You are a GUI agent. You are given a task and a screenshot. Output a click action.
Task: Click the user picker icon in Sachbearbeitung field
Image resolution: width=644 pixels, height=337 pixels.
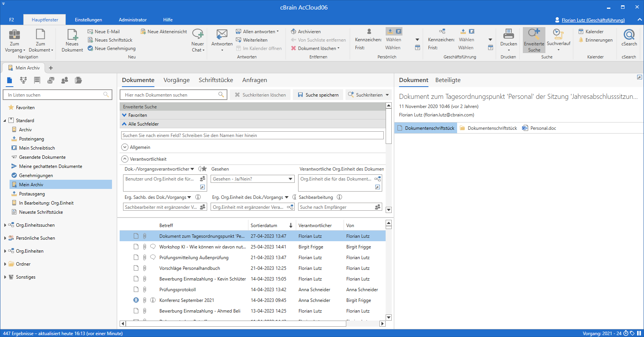[x=378, y=207]
